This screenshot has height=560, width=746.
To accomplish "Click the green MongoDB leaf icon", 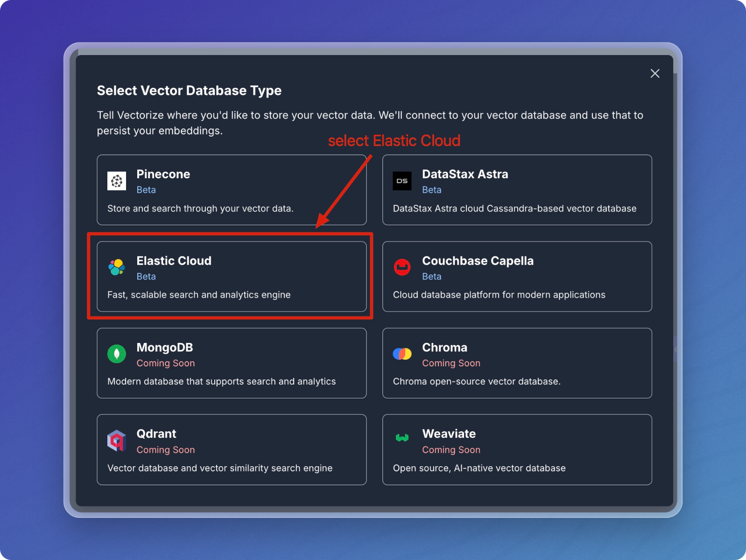I will (117, 354).
